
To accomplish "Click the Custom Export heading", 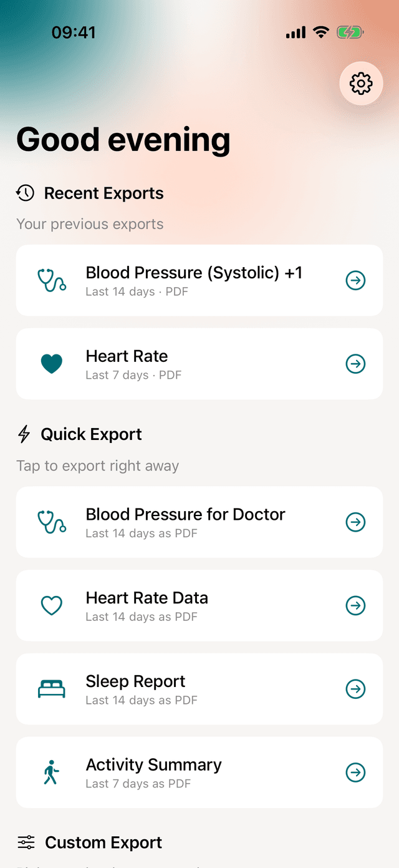I will coord(103,842).
